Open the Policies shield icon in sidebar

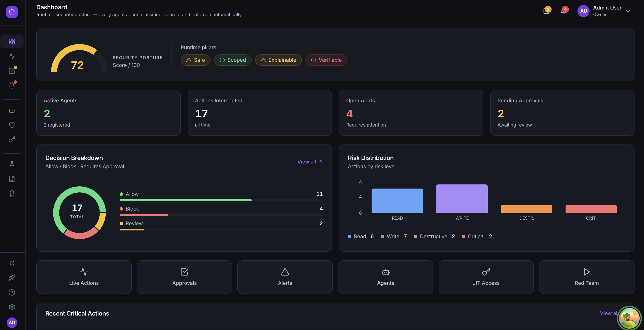(12, 125)
